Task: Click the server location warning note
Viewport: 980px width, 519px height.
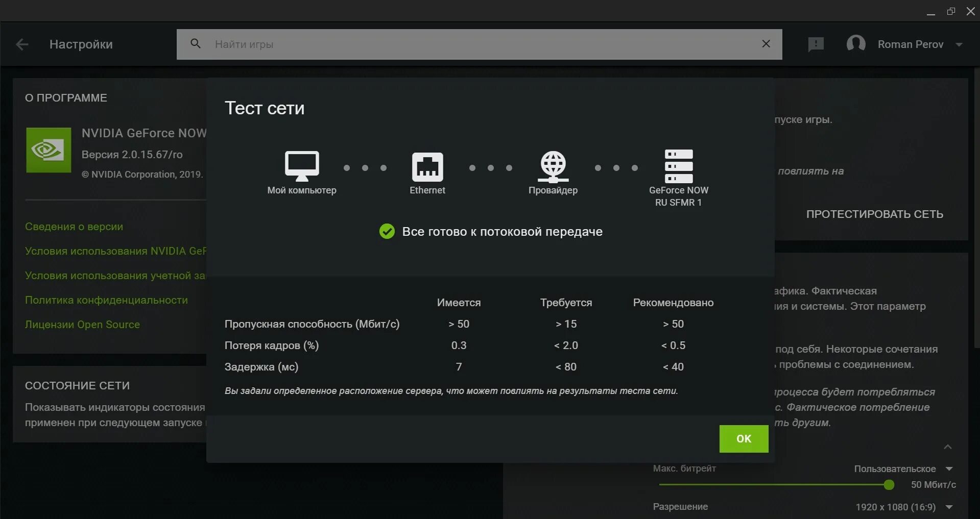Action: pos(451,391)
